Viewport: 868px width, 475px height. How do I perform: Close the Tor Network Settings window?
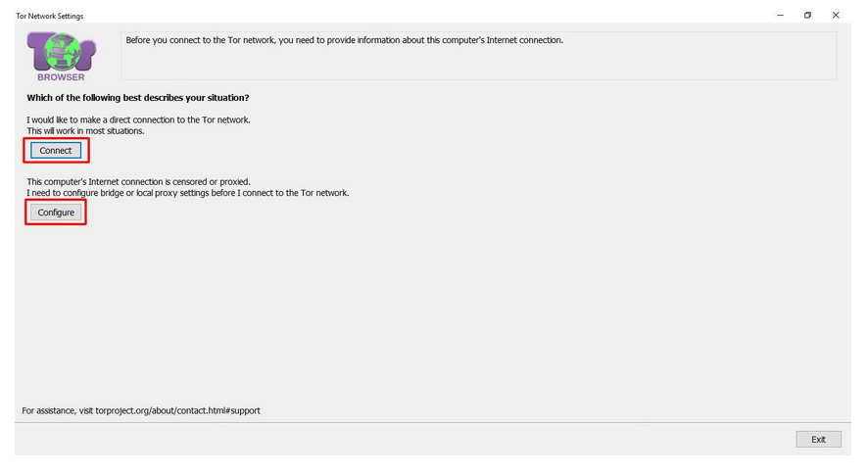click(836, 16)
